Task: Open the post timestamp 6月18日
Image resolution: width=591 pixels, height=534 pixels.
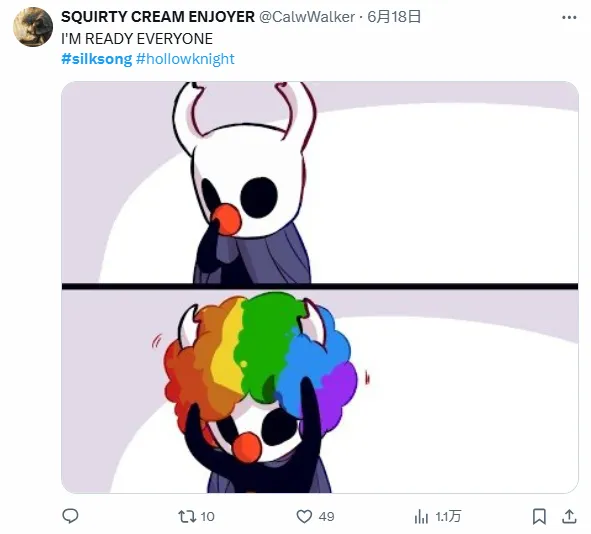Action: coord(394,17)
